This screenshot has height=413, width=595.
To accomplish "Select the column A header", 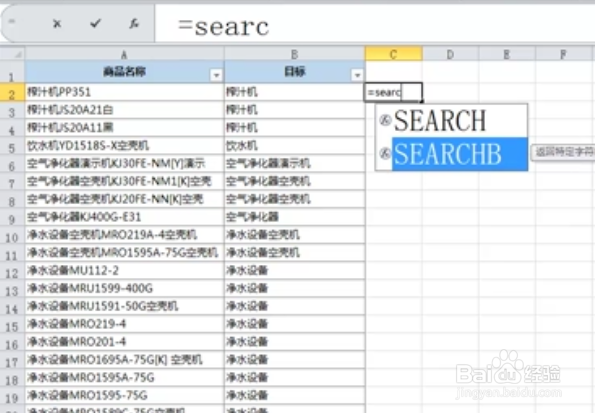I will (x=124, y=55).
